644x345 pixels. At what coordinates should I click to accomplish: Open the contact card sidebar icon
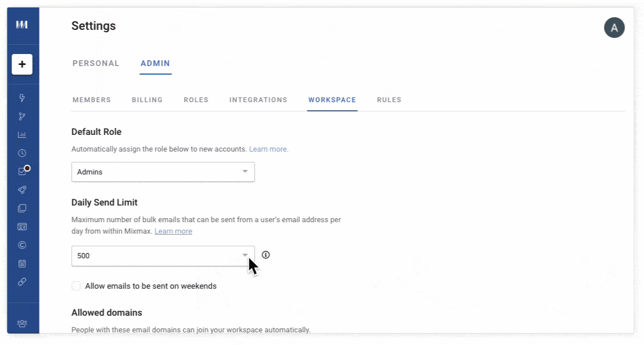(22, 227)
